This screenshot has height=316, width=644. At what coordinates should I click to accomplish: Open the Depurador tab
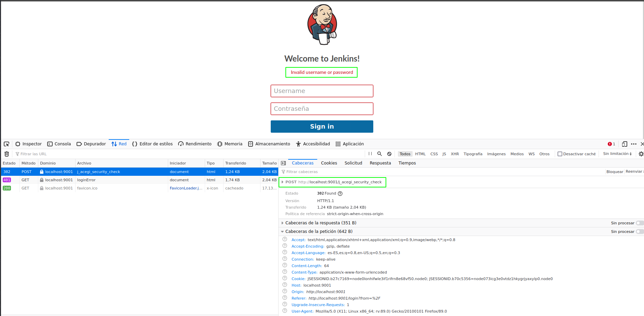91,144
